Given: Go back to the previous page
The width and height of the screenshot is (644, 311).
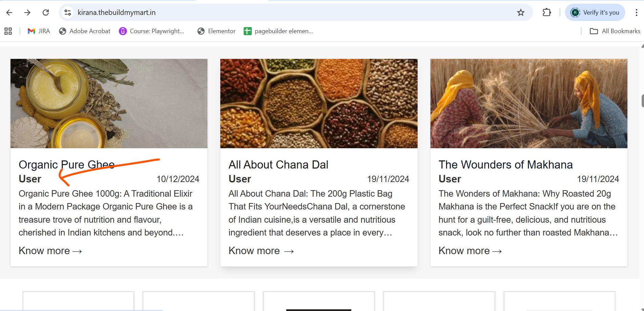Looking at the screenshot, I should 9,13.
